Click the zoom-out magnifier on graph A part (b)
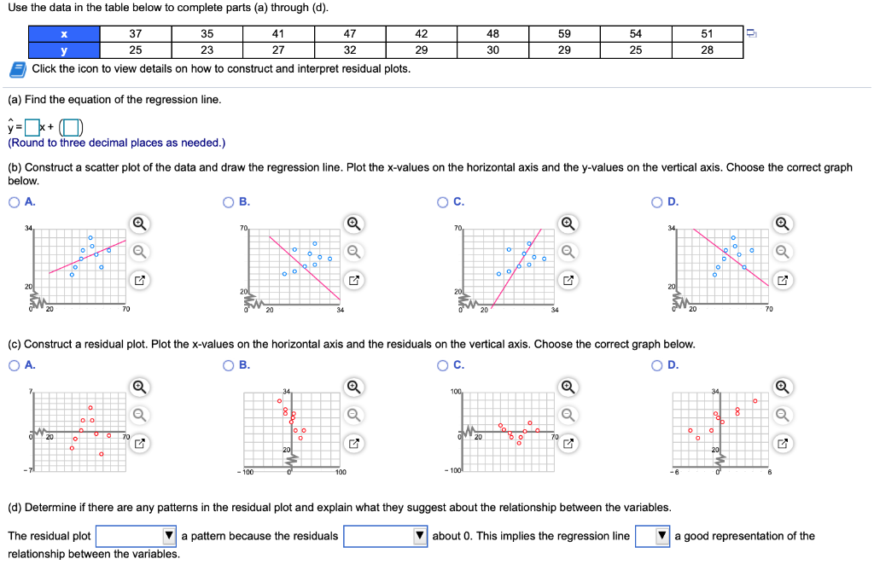Viewport: 874px width, 588px height. click(139, 252)
